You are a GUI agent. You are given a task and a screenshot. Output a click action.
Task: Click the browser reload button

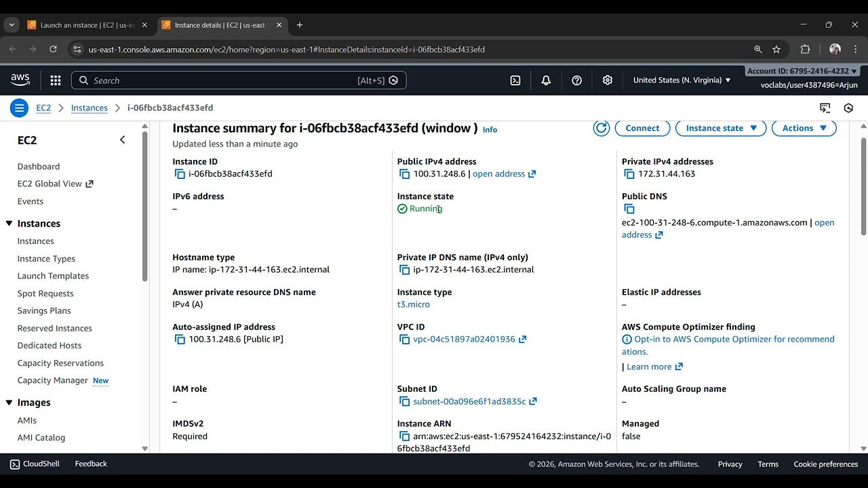coord(53,49)
